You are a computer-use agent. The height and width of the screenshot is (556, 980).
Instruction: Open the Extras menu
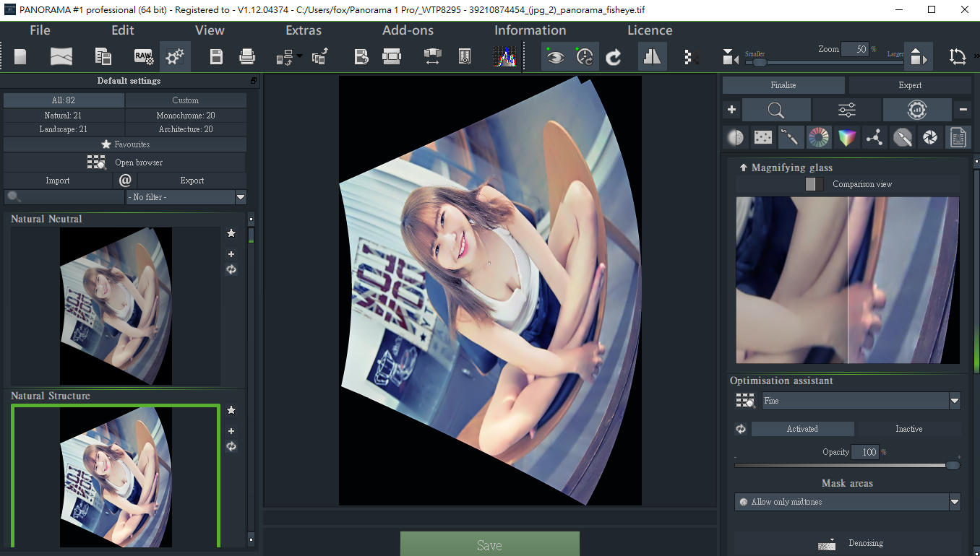pyautogui.click(x=304, y=30)
